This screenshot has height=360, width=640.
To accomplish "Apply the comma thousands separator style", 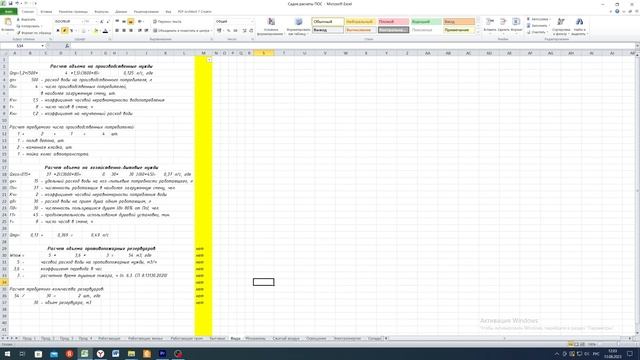I will pyautogui.click(x=235, y=31).
